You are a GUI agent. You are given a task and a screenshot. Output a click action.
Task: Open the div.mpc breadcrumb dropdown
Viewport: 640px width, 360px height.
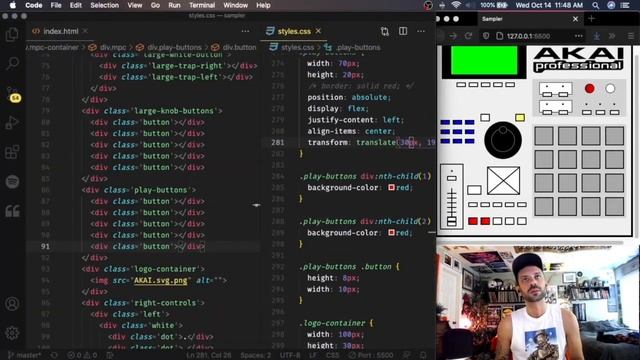(x=108, y=47)
